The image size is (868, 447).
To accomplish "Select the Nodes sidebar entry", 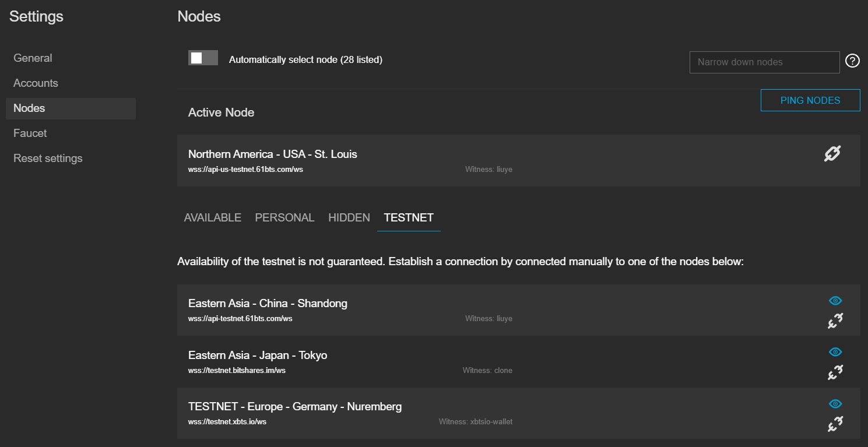I will (x=30, y=108).
